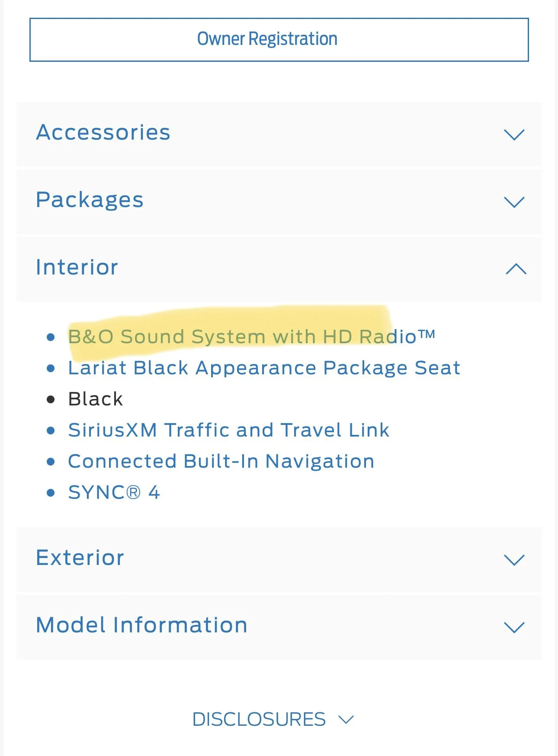
Task: Click the chevron next to DISCLOSURES
Action: (346, 720)
